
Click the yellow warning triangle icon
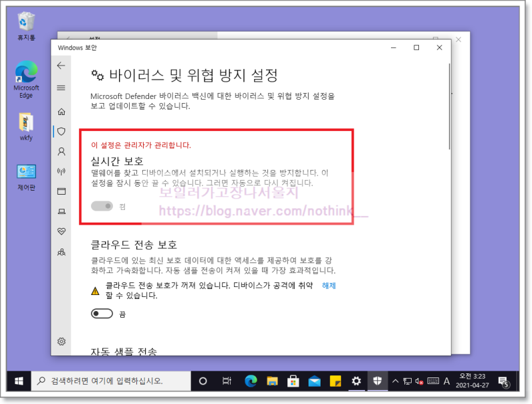[95, 291]
